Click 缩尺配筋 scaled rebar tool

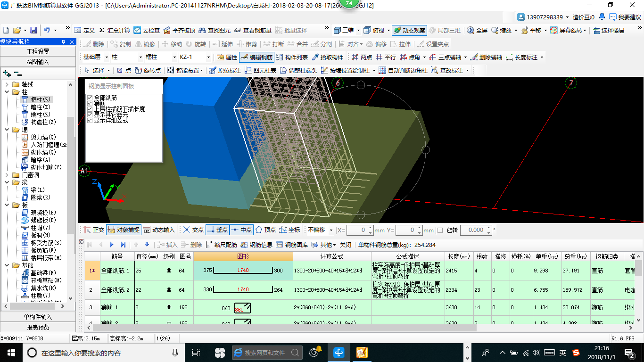tap(222, 245)
